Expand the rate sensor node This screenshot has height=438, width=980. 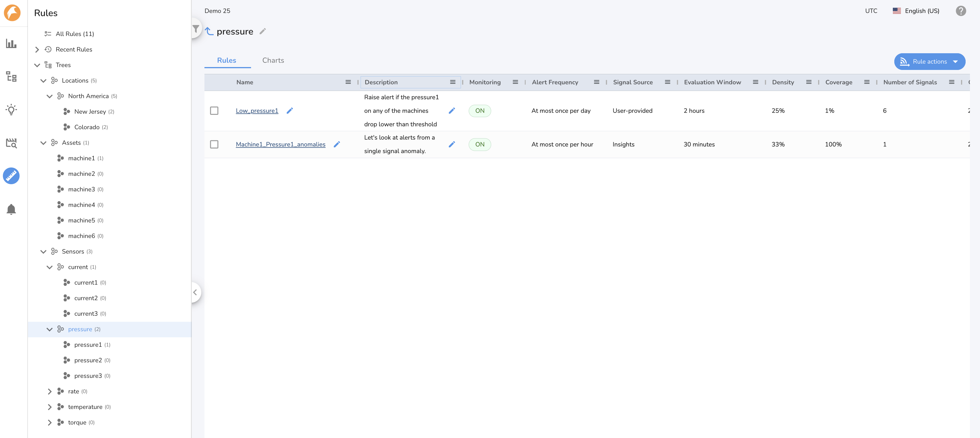(49, 392)
